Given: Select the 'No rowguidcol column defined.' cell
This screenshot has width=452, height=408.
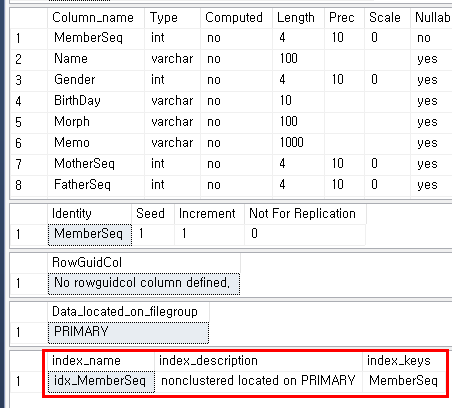Looking at the screenshot, I should point(144,284).
